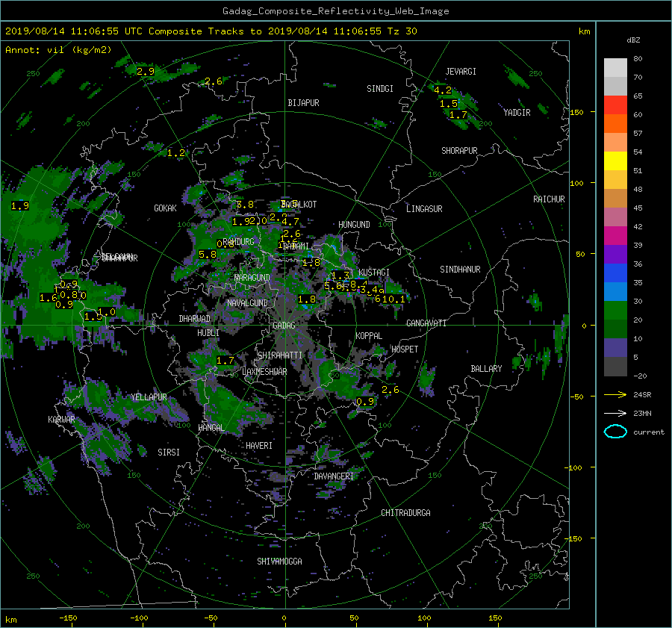This screenshot has height=628, width=672.
Task: Click the 2.9 VIL storm annotation
Action: (146, 71)
